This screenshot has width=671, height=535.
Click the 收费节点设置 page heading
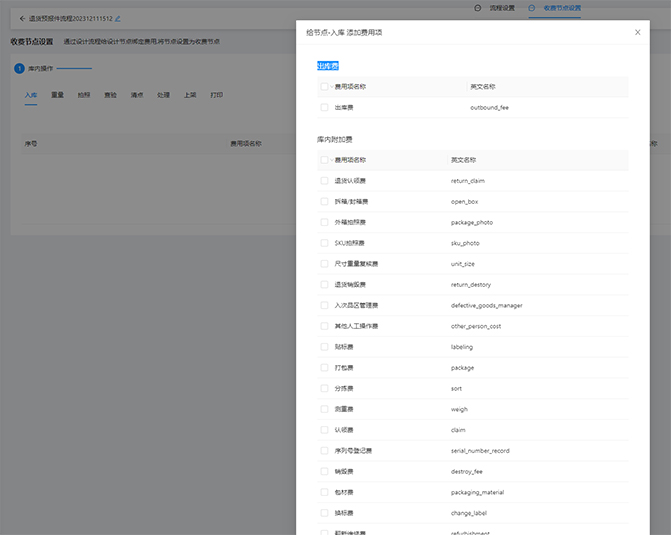tap(32, 42)
